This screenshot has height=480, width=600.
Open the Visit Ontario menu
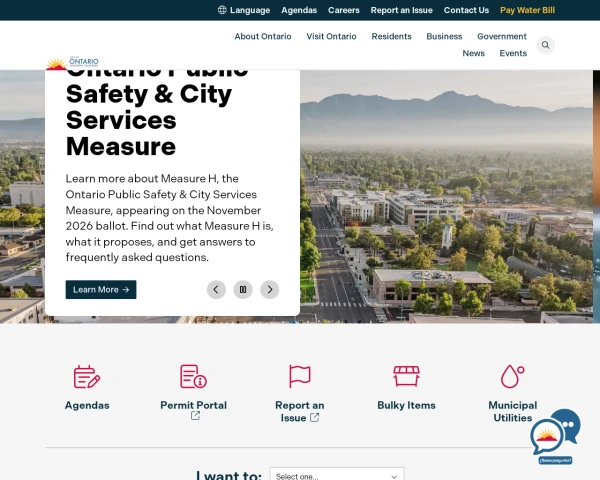point(331,36)
